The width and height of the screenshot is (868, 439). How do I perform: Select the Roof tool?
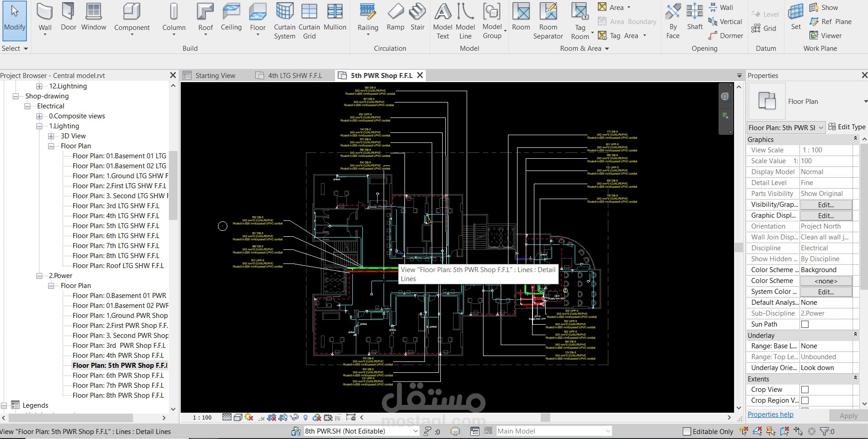pyautogui.click(x=205, y=18)
